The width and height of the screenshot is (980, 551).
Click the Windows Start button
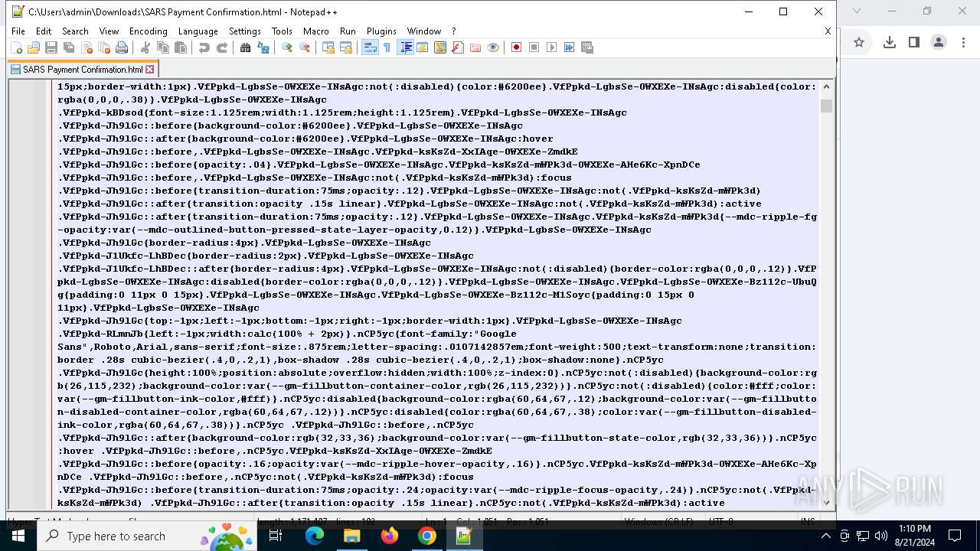(x=18, y=536)
